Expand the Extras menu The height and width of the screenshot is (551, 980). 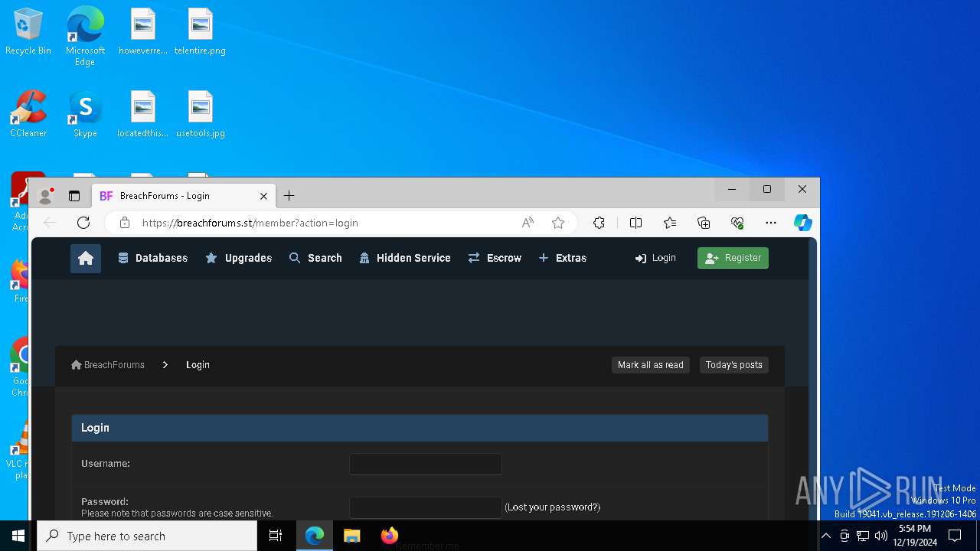tap(563, 258)
